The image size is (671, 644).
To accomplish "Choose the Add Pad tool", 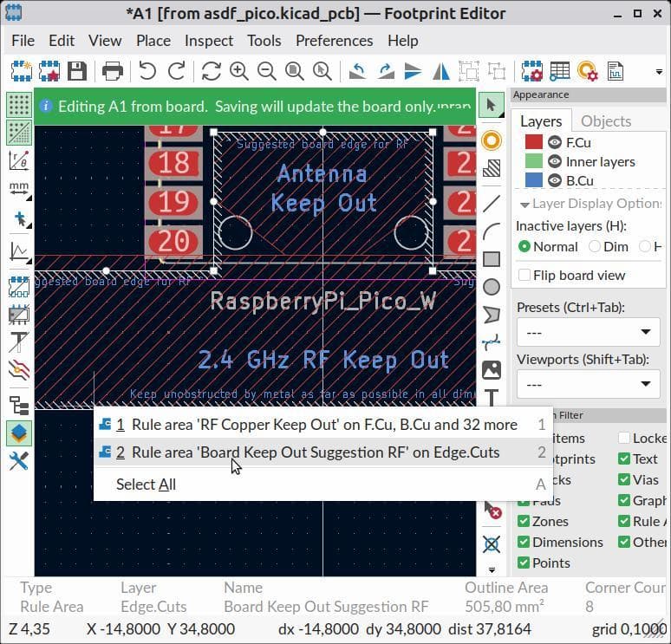I will point(492,140).
